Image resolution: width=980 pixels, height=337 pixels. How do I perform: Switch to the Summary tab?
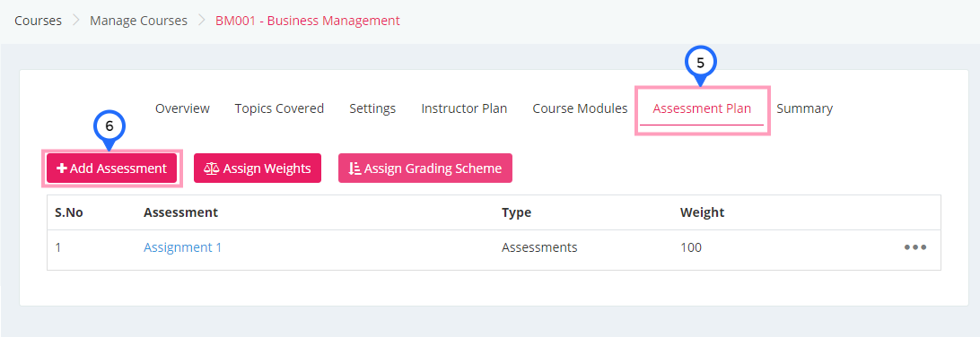pos(804,108)
